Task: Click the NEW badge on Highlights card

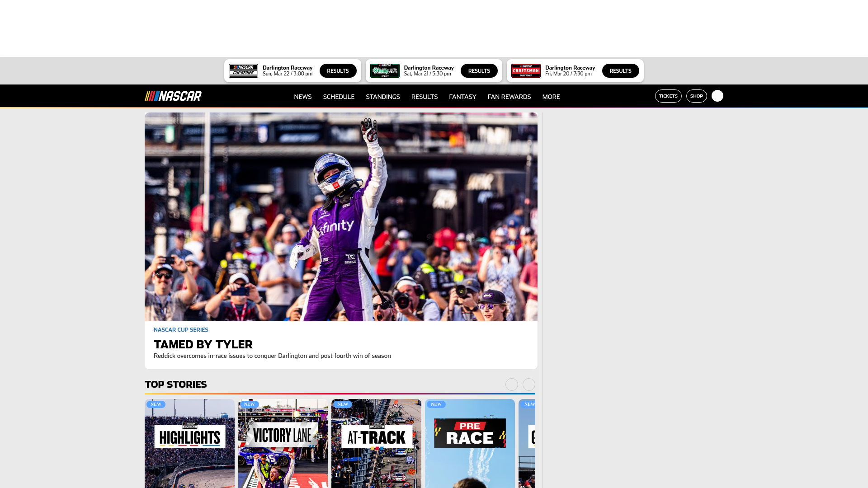Action: point(156,404)
